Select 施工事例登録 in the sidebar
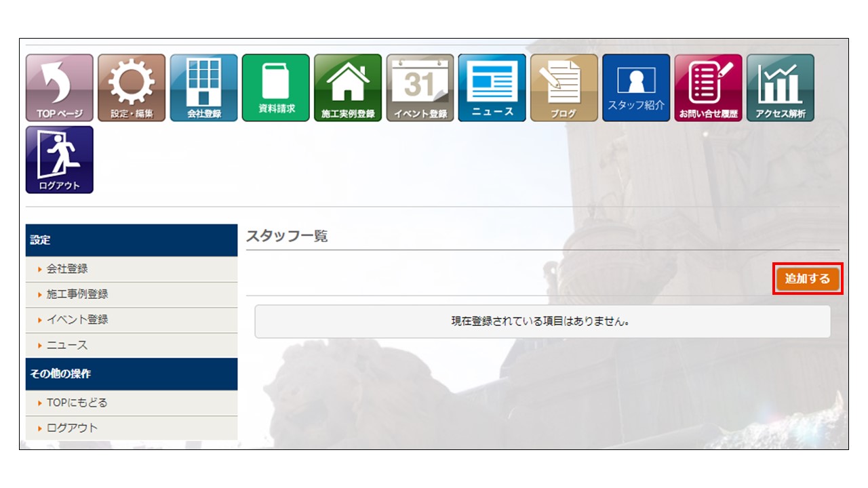Screen dimensions: 868x488 click(77, 294)
